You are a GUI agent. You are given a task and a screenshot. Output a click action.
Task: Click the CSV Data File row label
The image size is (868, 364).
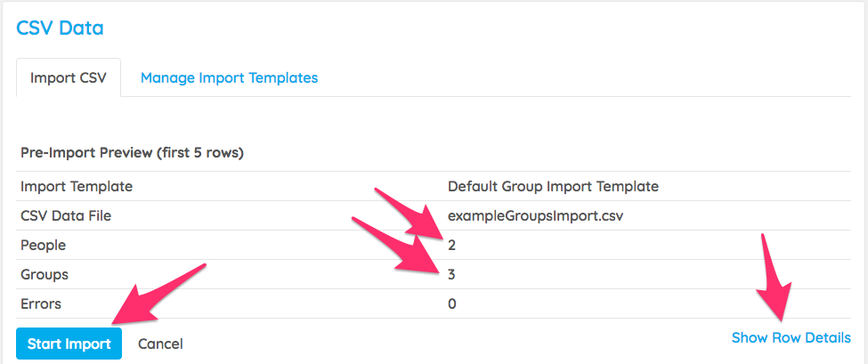click(x=66, y=215)
